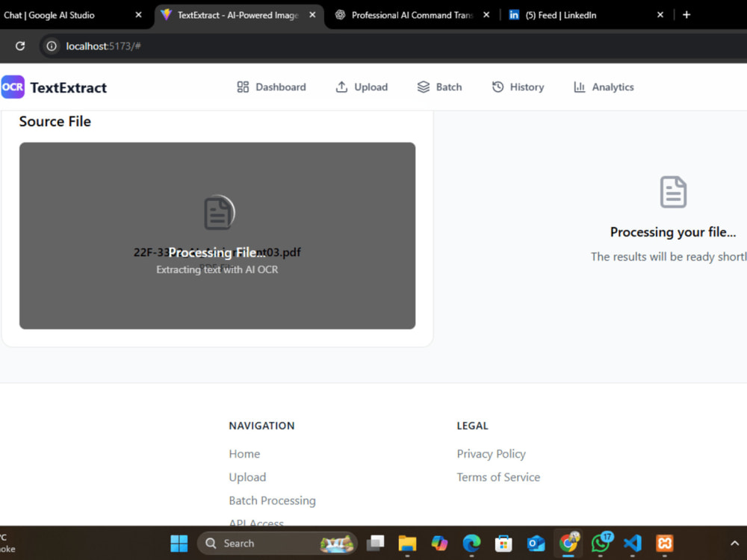Click the Processing File... overlay text

coord(217,252)
